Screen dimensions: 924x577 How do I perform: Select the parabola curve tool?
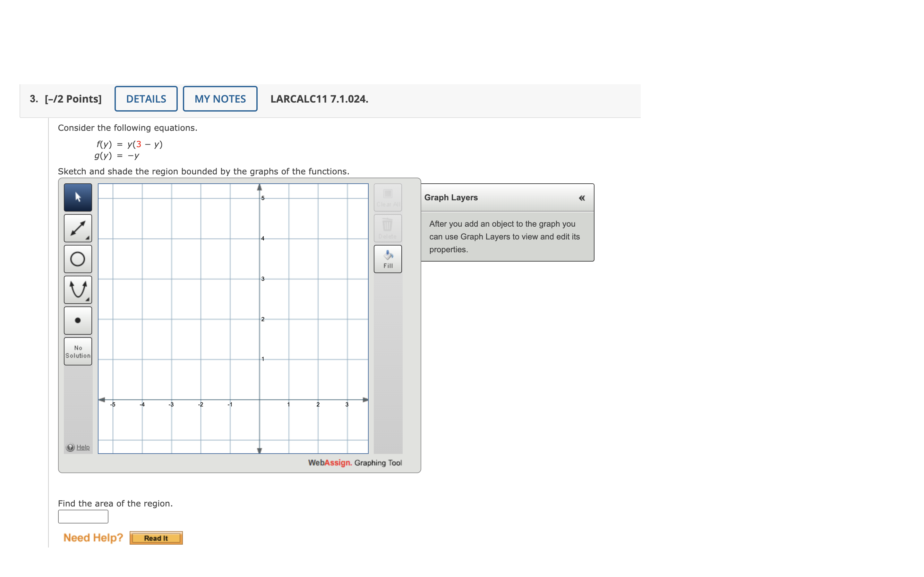[x=78, y=290]
